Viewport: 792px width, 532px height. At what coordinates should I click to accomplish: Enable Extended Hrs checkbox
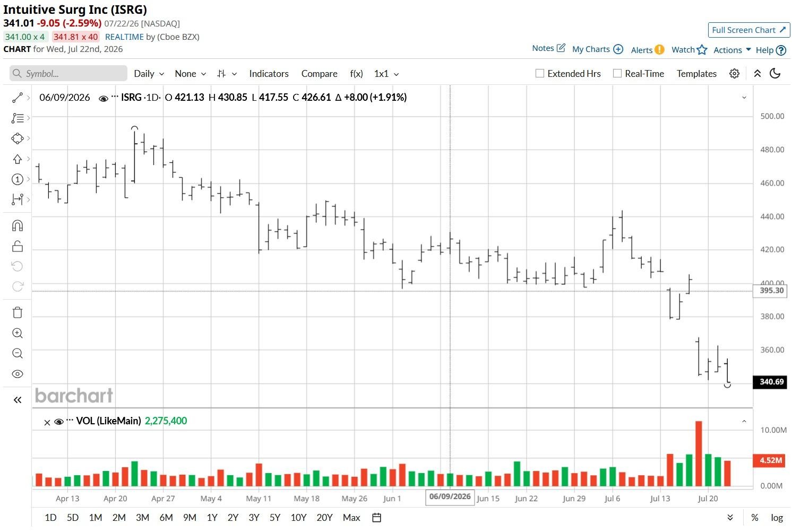pos(540,74)
